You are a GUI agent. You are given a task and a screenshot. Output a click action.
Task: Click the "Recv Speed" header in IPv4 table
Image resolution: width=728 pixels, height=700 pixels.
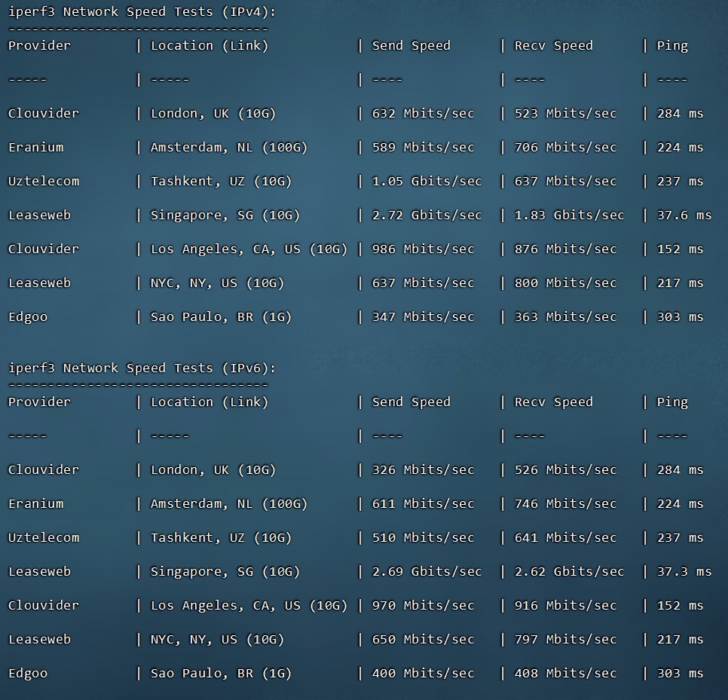tap(553, 46)
